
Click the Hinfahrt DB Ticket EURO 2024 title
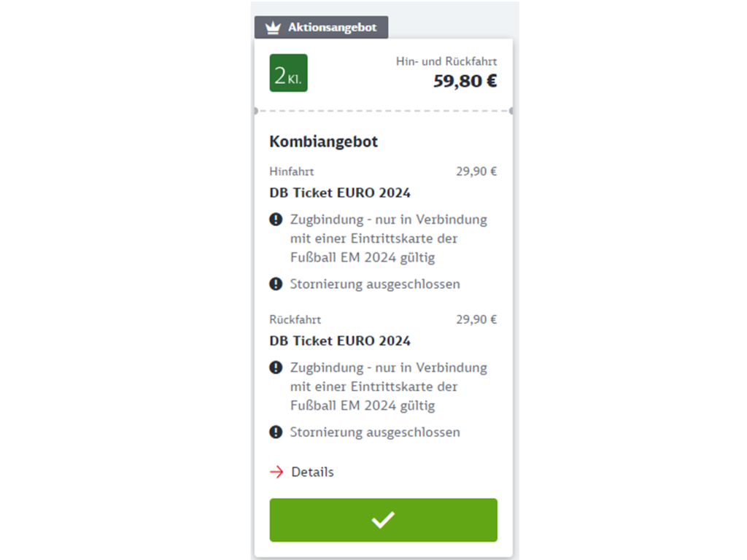(x=340, y=193)
